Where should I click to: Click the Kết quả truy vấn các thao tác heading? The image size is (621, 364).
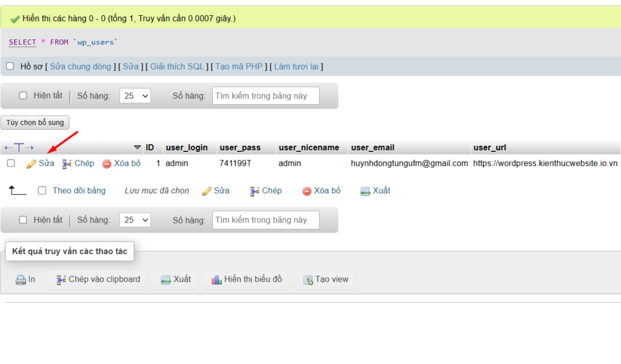[x=70, y=251]
